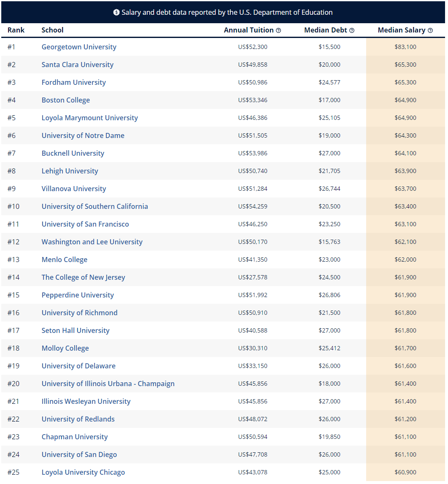Open Washington and Lee University link
This screenshot has width=448, height=484.
[x=92, y=242]
